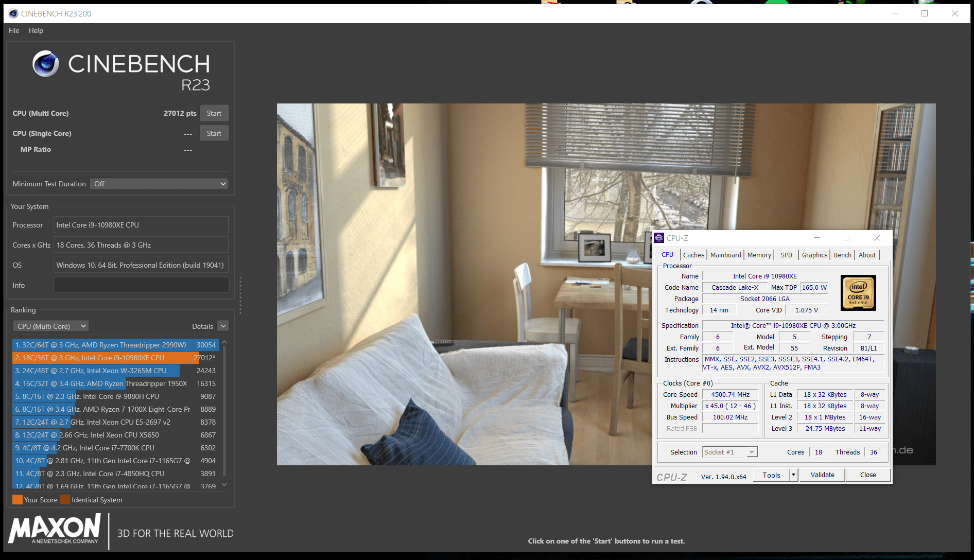The image size is (974, 560).
Task: Select the Intel Core i9-10980XE ranking row
Action: (115, 358)
